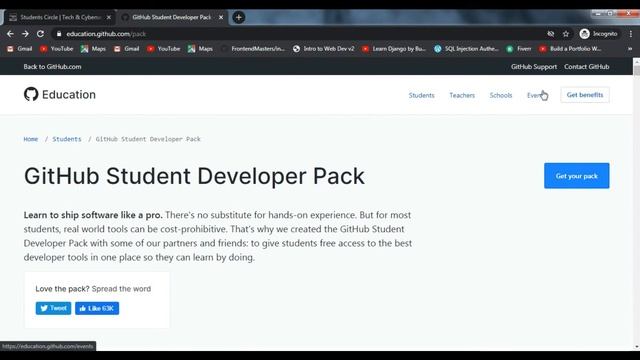Screen dimensions: 640x360
Task: Click the scrollbar down arrow
Action: (636, 347)
